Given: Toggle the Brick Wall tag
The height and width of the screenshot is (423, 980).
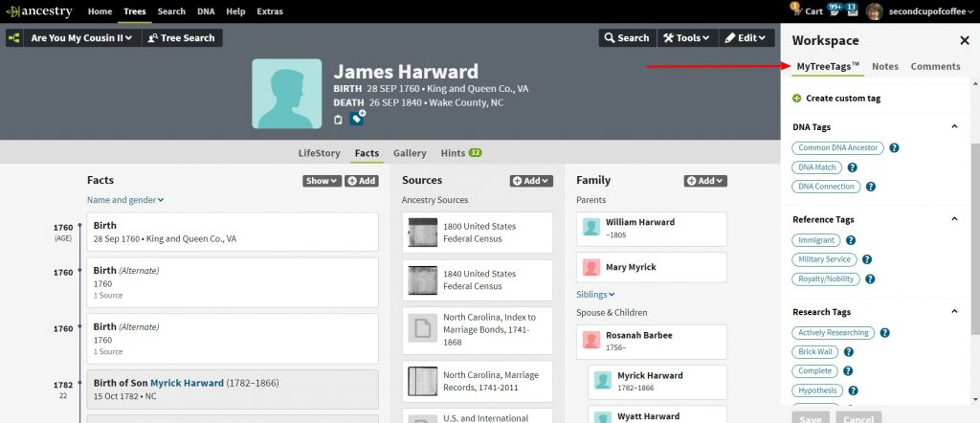Looking at the screenshot, I should [815, 352].
